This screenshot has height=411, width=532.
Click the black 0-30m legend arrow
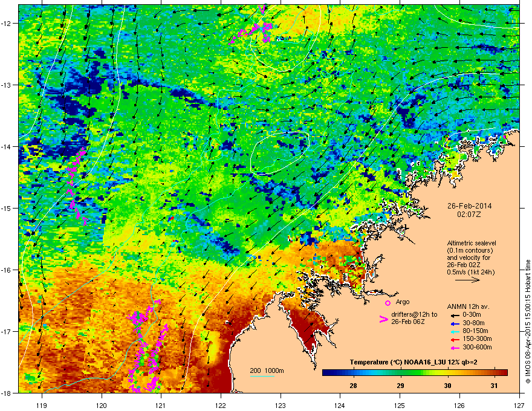[454, 316]
